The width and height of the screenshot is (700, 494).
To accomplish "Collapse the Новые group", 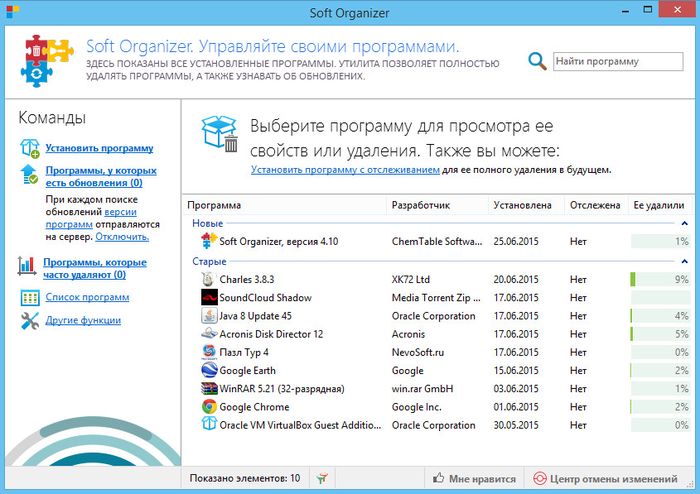I will click(684, 224).
